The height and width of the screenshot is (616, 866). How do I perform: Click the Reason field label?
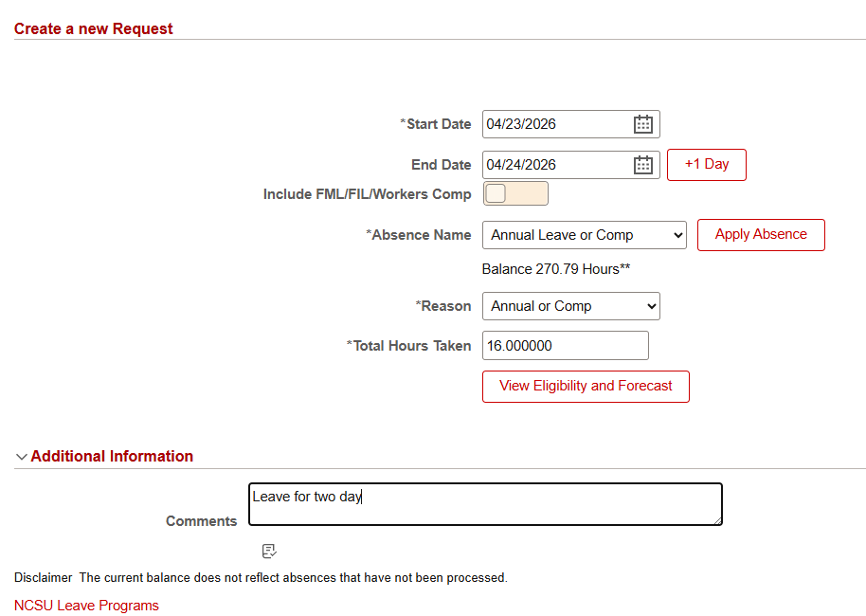[x=443, y=306]
